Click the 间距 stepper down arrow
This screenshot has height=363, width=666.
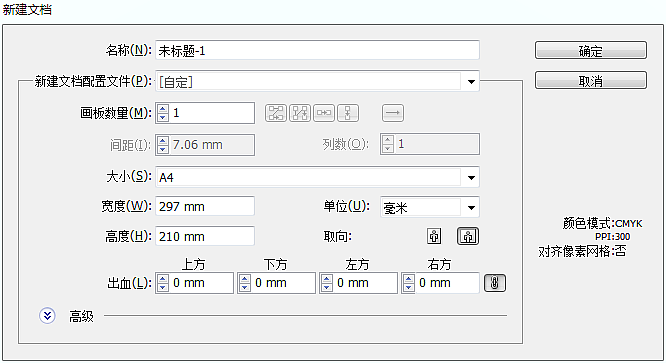[163, 149]
